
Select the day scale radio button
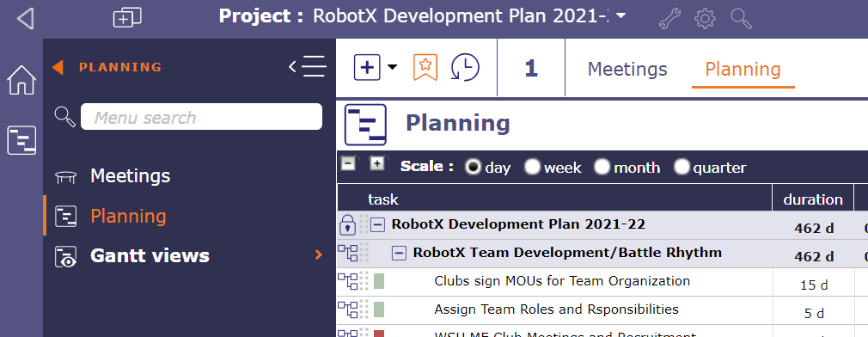474,167
